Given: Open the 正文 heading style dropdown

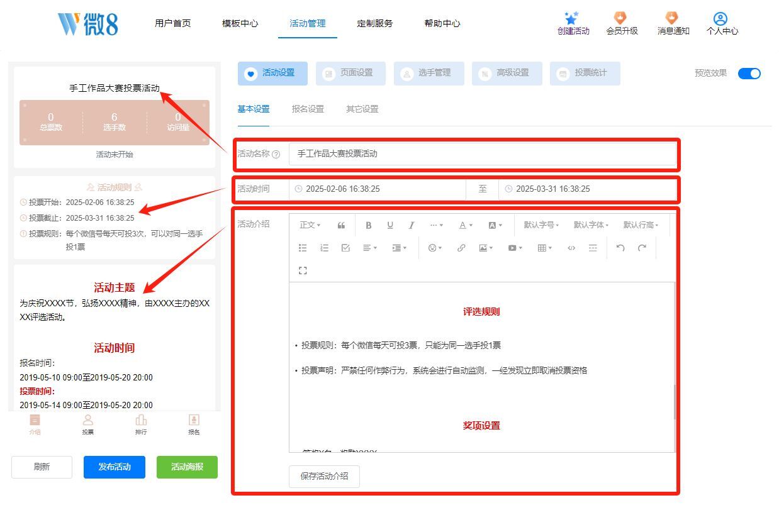Looking at the screenshot, I should [x=310, y=225].
